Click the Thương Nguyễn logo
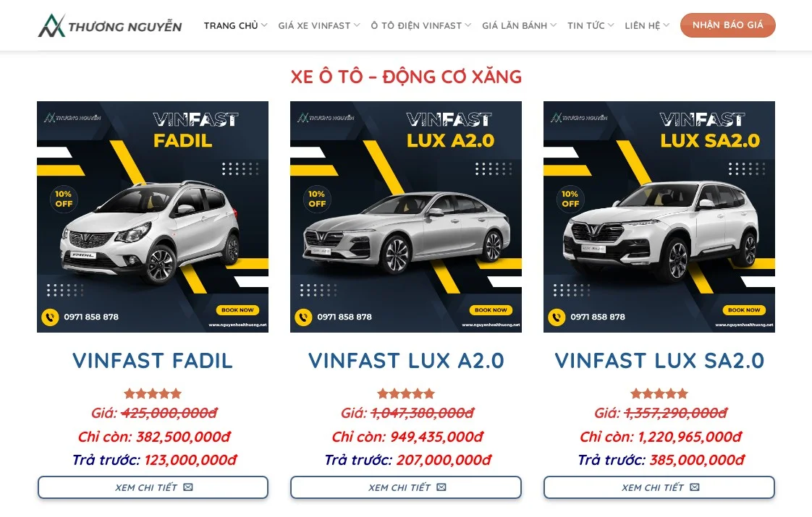The height and width of the screenshot is (517, 812). [x=110, y=25]
